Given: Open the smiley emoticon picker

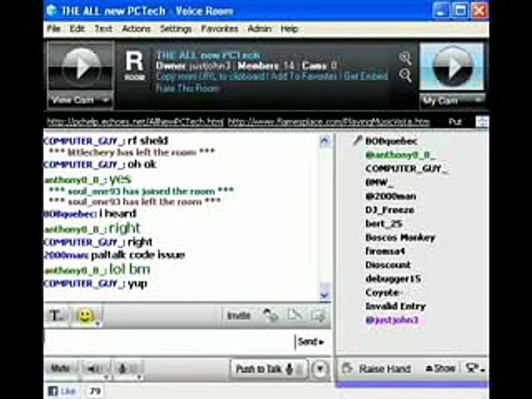Looking at the screenshot, I should (x=86, y=316).
